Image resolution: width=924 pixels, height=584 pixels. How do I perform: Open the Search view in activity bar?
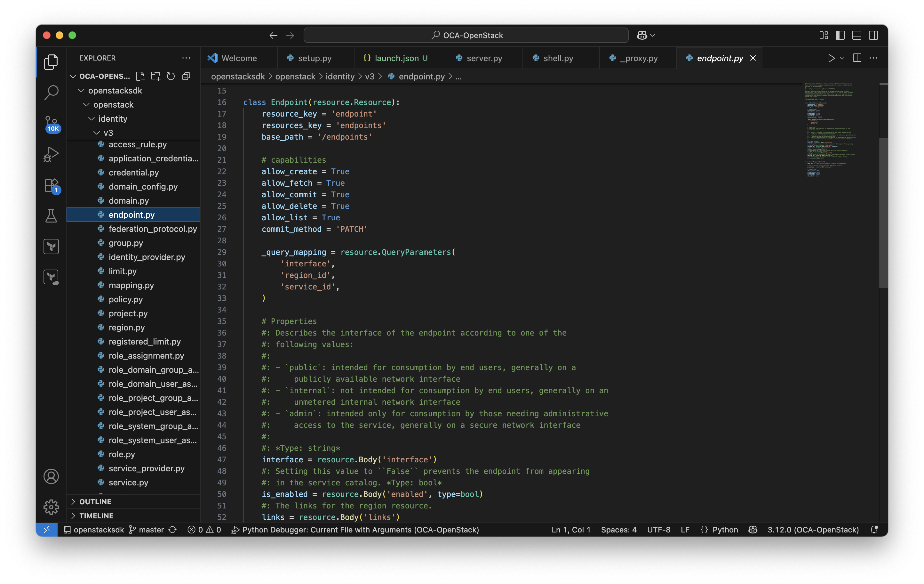[x=51, y=93]
